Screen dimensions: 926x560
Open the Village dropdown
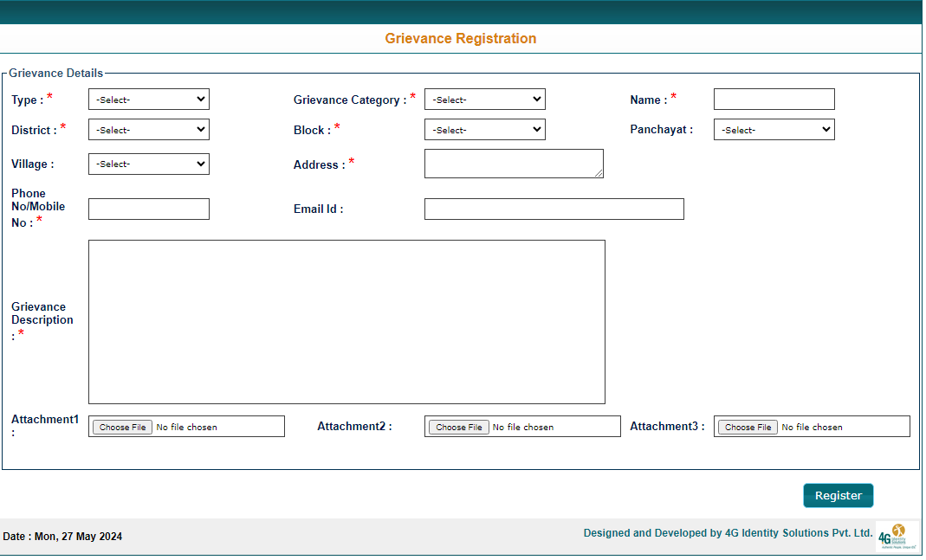pyautogui.click(x=148, y=164)
